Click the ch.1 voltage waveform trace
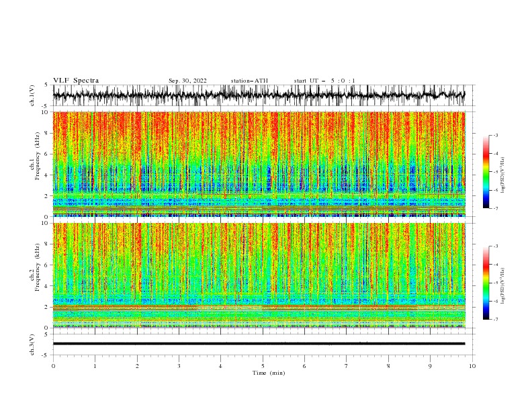This screenshot has width=532, height=411. [259, 95]
